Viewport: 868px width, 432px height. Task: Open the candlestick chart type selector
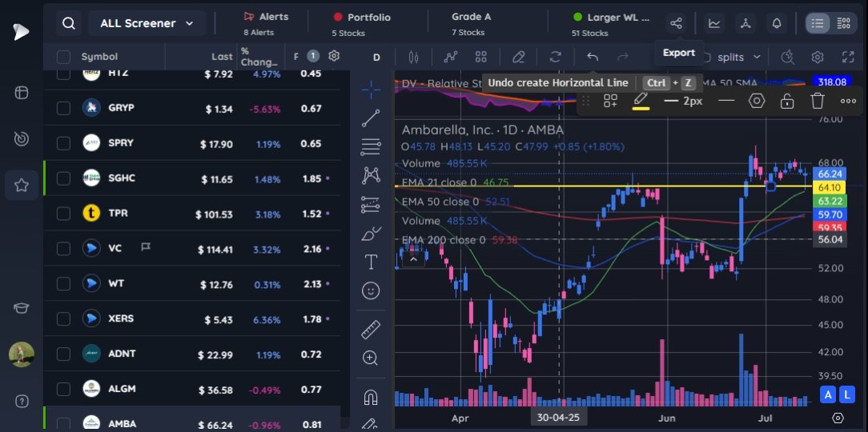[x=412, y=57]
